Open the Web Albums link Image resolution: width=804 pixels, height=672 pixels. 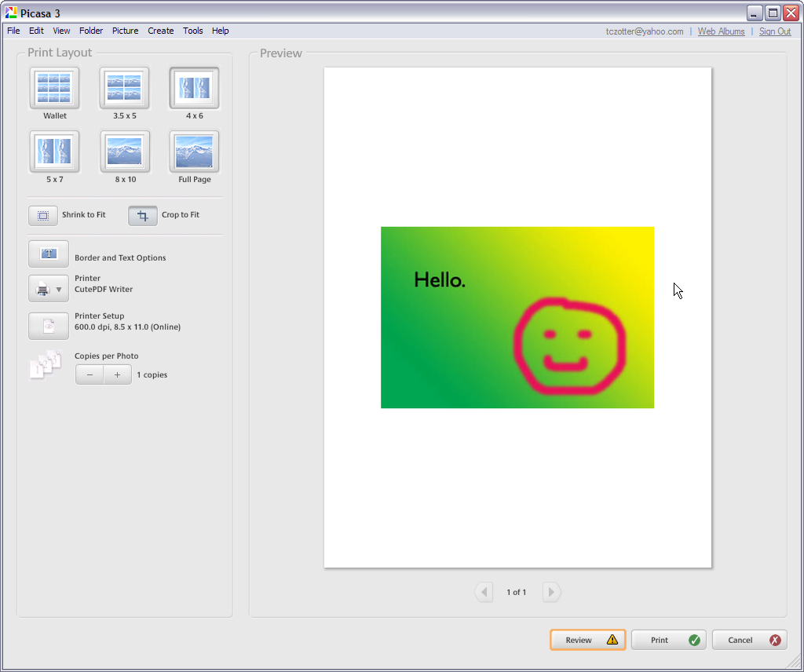point(721,31)
